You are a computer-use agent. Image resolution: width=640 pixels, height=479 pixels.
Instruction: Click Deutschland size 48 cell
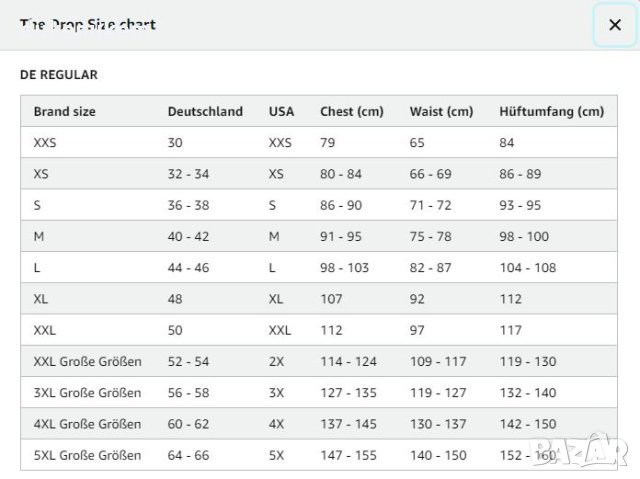pos(175,299)
